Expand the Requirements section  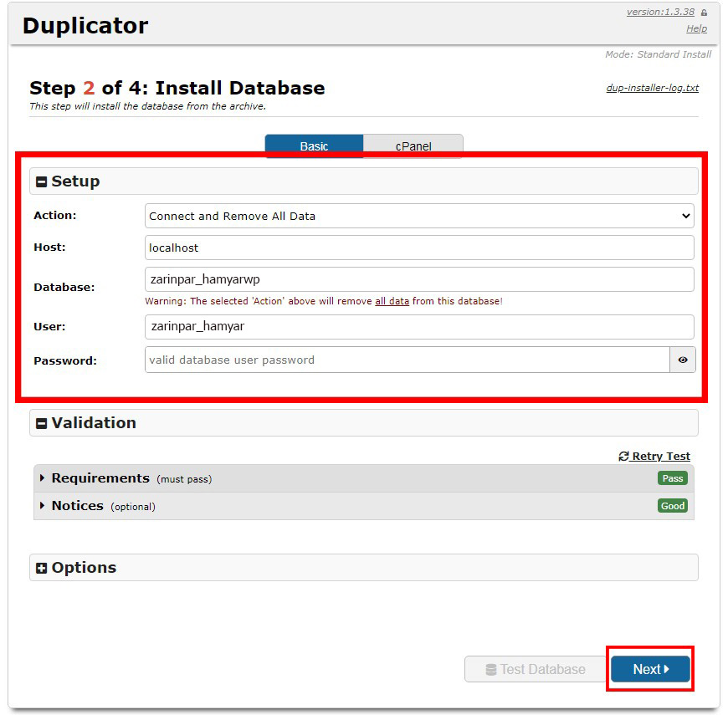coord(100,478)
